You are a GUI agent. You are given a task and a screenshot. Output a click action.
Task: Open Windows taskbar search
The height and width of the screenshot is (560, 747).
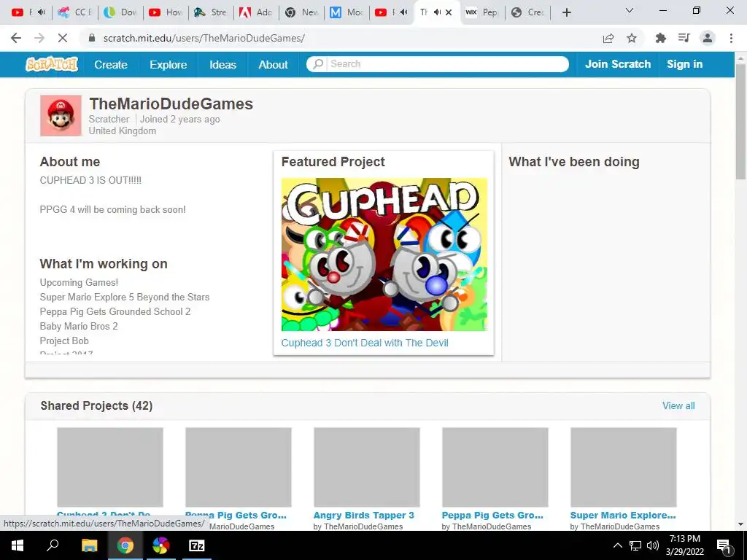(x=53, y=545)
